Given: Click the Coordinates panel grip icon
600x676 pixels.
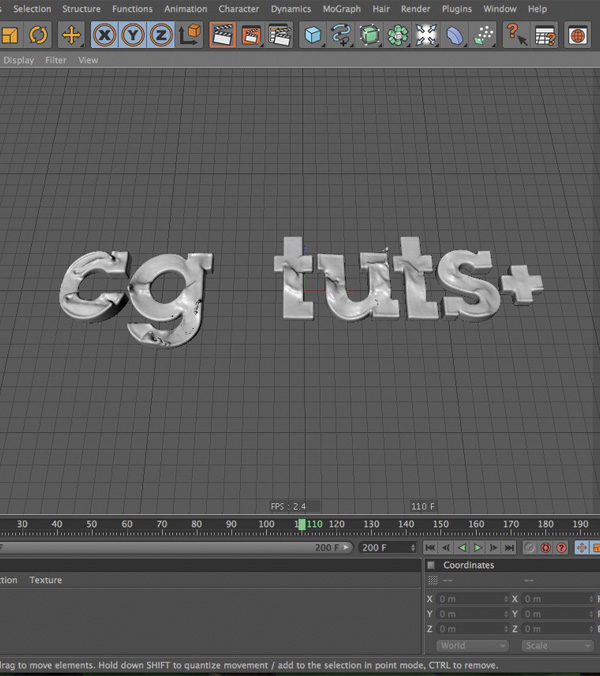Looking at the screenshot, I should 431,565.
